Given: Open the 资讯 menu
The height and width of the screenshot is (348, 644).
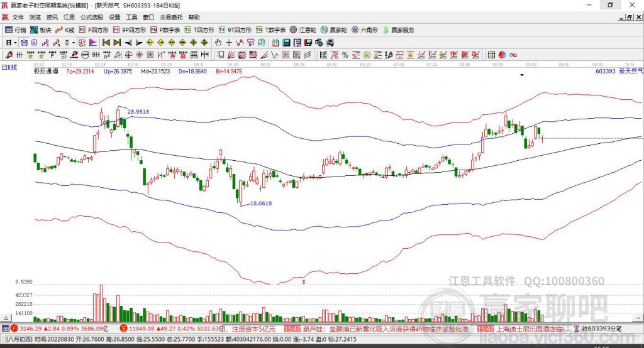Looking at the screenshot, I should [52, 17].
